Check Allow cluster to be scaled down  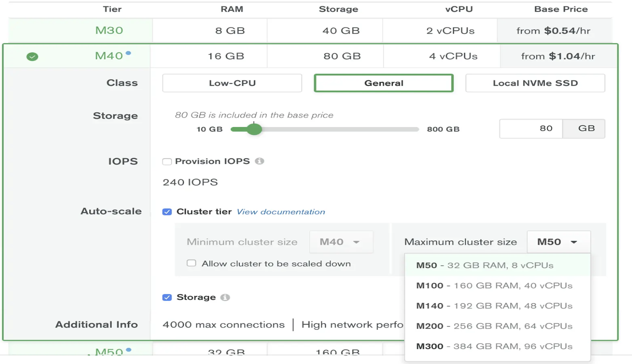pyautogui.click(x=191, y=263)
